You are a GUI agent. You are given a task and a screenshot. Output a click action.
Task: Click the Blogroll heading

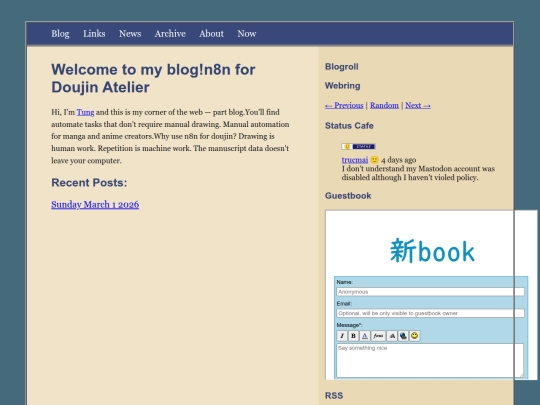(342, 67)
